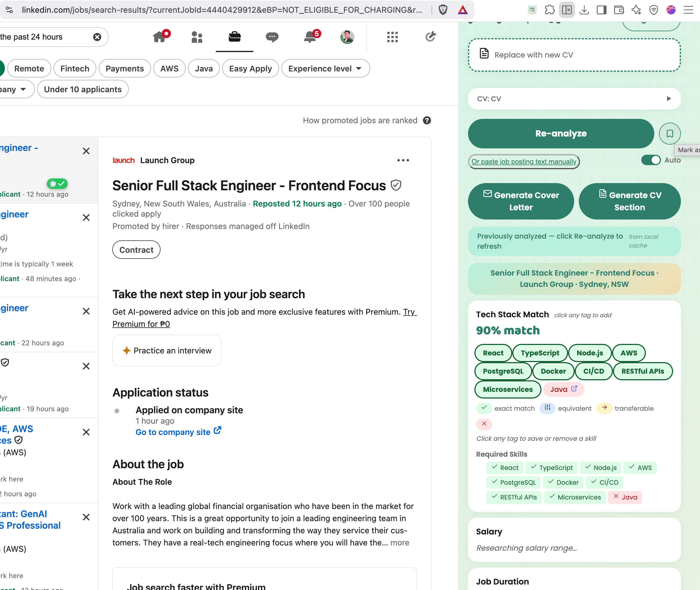Image resolution: width=700 pixels, height=590 pixels.
Task: Open the Launch Group company link
Action: click(x=167, y=161)
